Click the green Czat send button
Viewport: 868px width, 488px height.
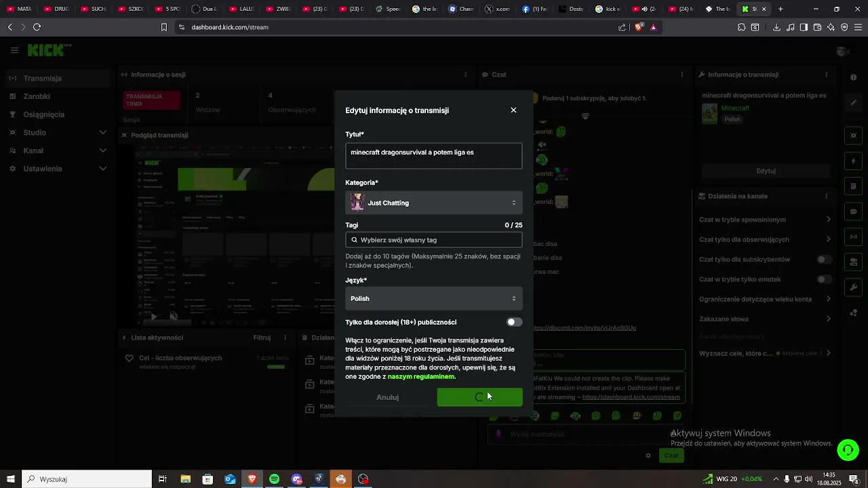pyautogui.click(x=671, y=455)
